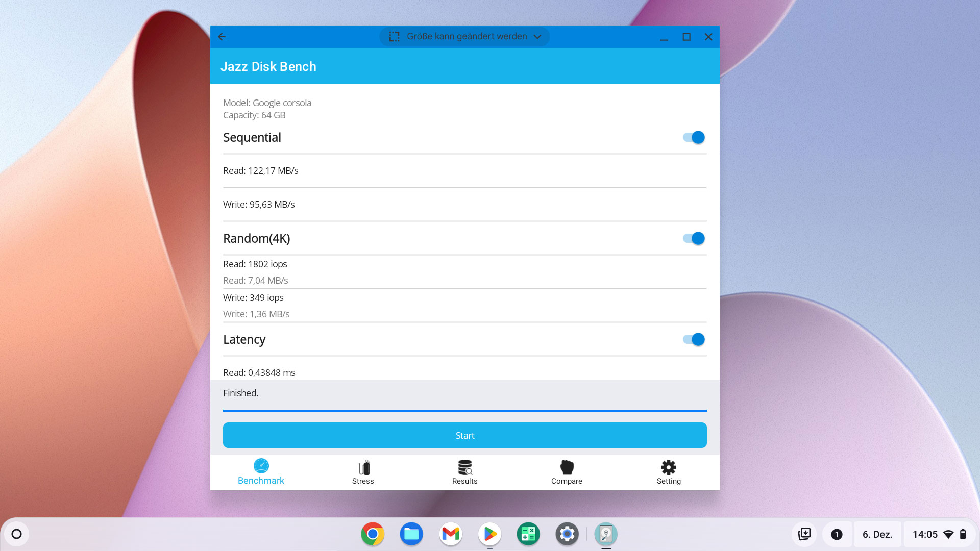Open the Setting gear icon
Image resolution: width=980 pixels, height=551 pixels.
[669, 467]
